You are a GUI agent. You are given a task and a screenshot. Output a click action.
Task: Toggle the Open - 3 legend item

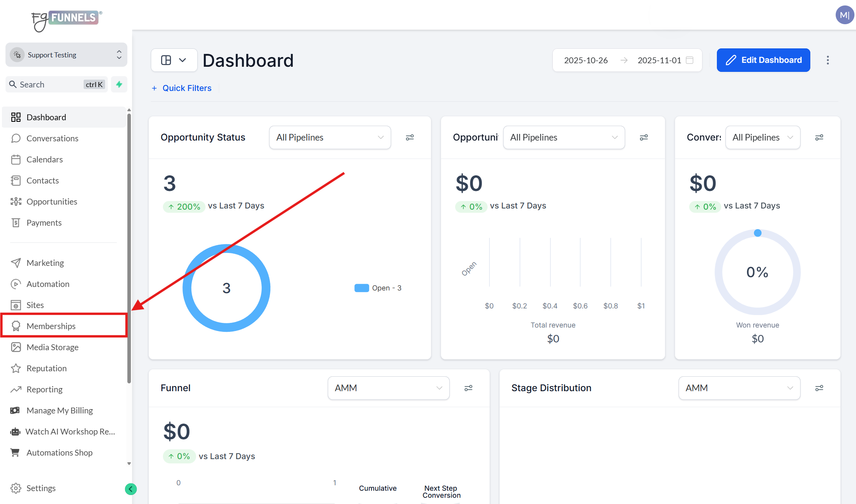coord(378,288)
